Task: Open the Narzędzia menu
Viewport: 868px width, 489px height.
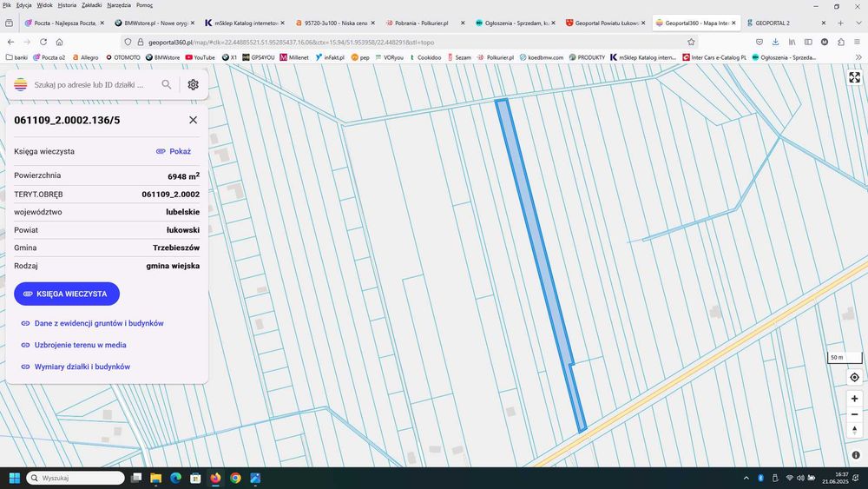Action: [119, 5]
